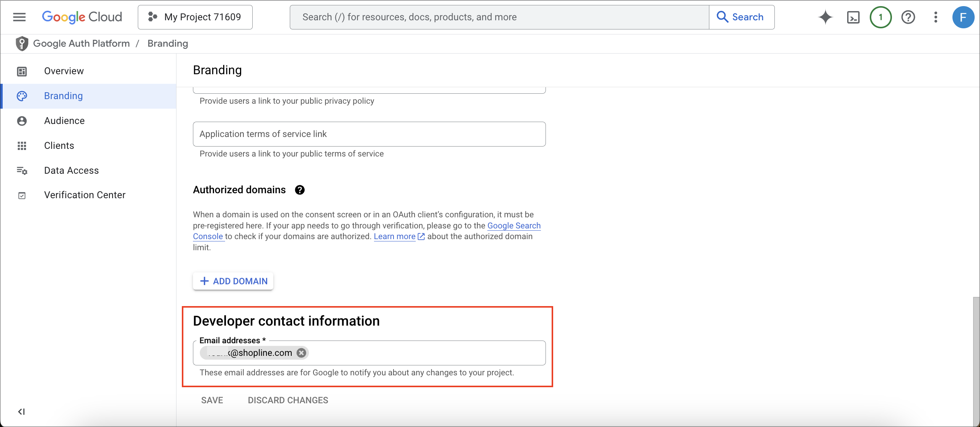Click the Audience person icon
The width and height of the screenshot is (980, 427).
point(22,121)
